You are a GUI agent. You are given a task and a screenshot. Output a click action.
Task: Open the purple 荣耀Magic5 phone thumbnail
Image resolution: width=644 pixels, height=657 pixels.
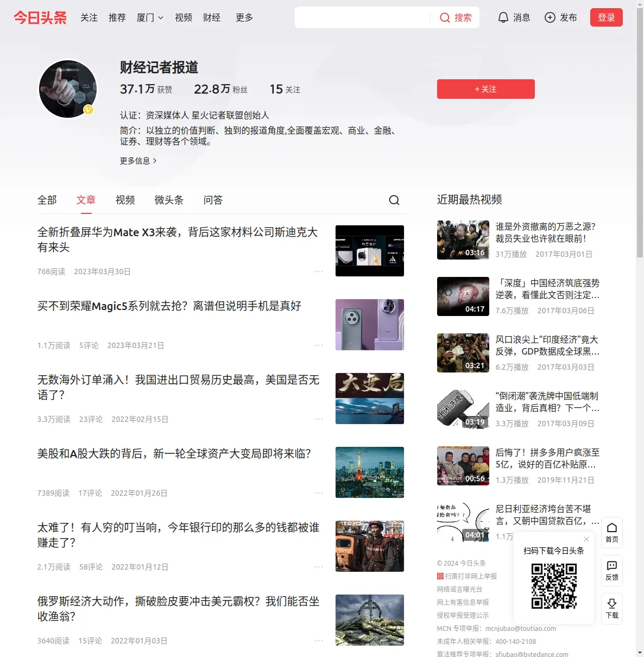coord(370,325)
